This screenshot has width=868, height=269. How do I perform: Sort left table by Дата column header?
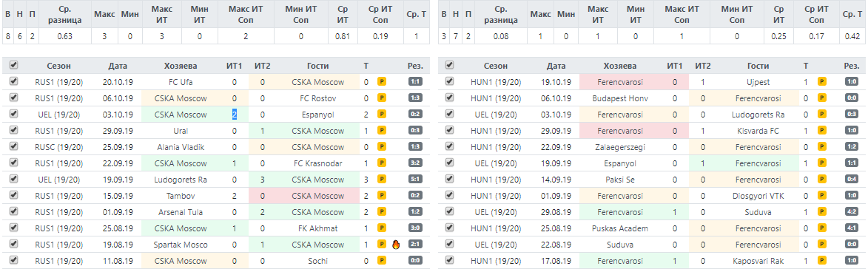(x=118, y=66)
